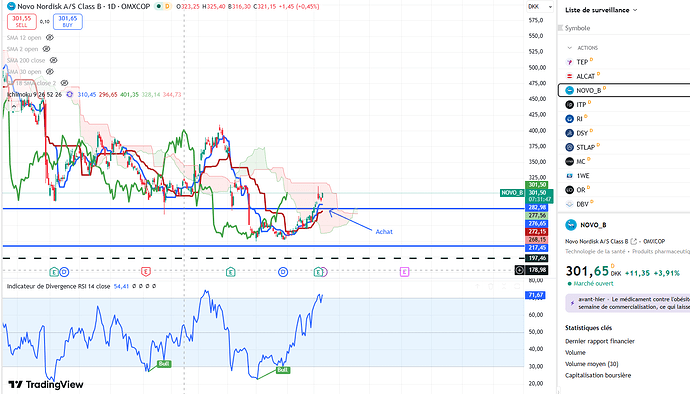This screenshot has width=690, height=394.
Task: Click the NOVO_B logo in watchlist row
Action: (x=569, y=90)
